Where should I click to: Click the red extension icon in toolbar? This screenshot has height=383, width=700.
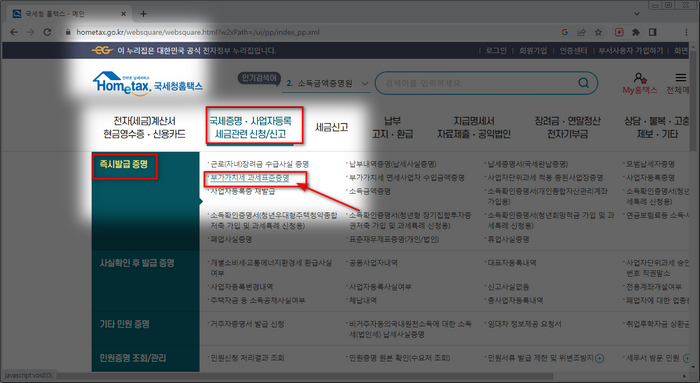tap(619, 32)
